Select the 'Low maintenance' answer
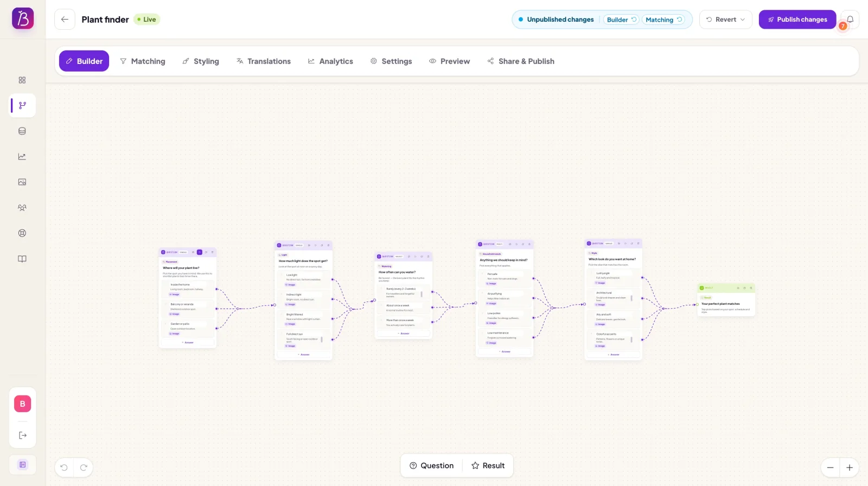 coord(505,337)
